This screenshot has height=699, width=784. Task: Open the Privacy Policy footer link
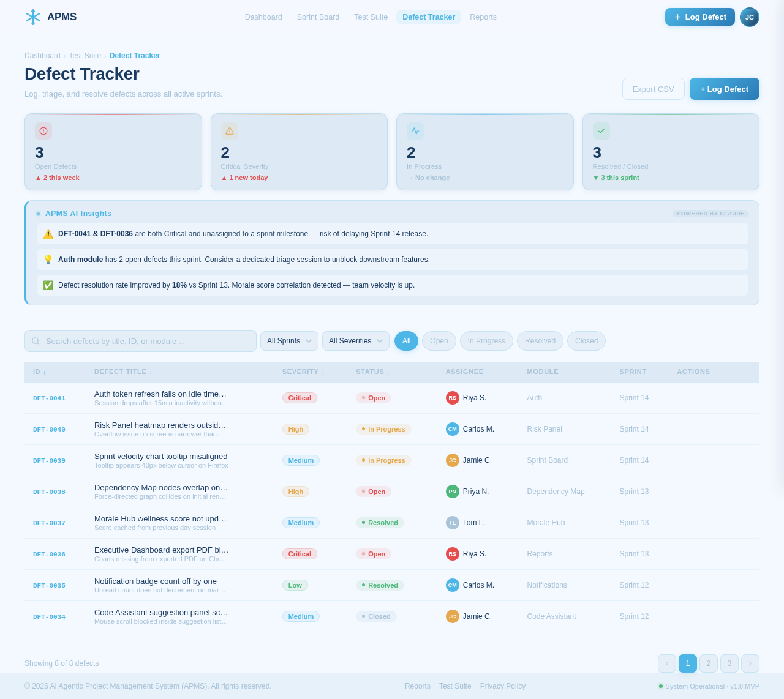pos(502,686)
